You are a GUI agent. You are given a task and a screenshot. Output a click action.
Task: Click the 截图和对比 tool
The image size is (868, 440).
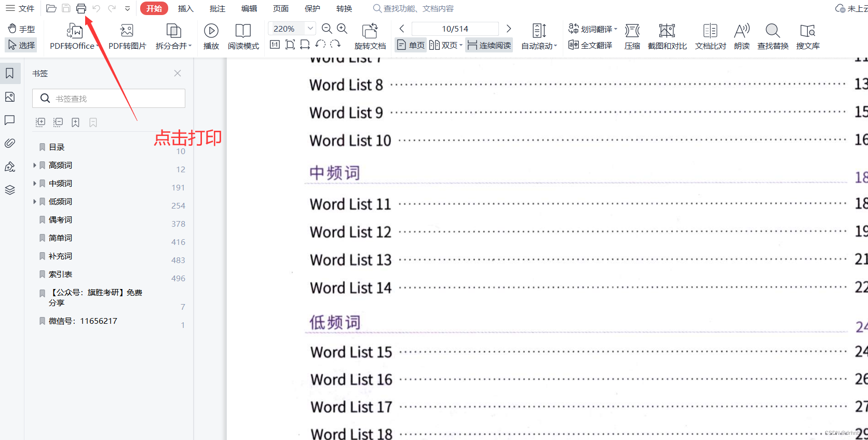point(667,36)
